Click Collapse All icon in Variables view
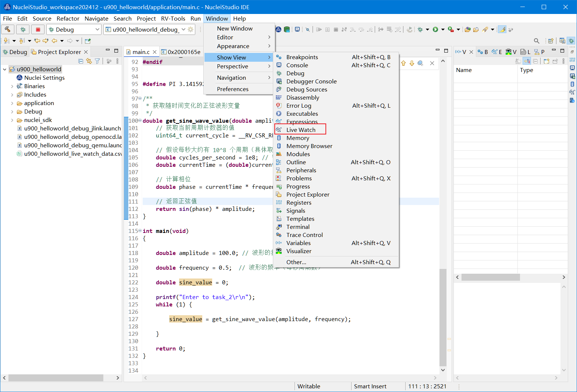Screen dimensions: 577x392 click(535, 61)
